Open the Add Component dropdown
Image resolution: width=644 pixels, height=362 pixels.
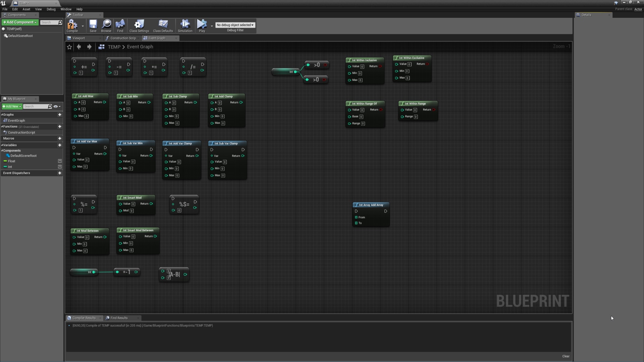pyautogui.click(x=20, y=22)
